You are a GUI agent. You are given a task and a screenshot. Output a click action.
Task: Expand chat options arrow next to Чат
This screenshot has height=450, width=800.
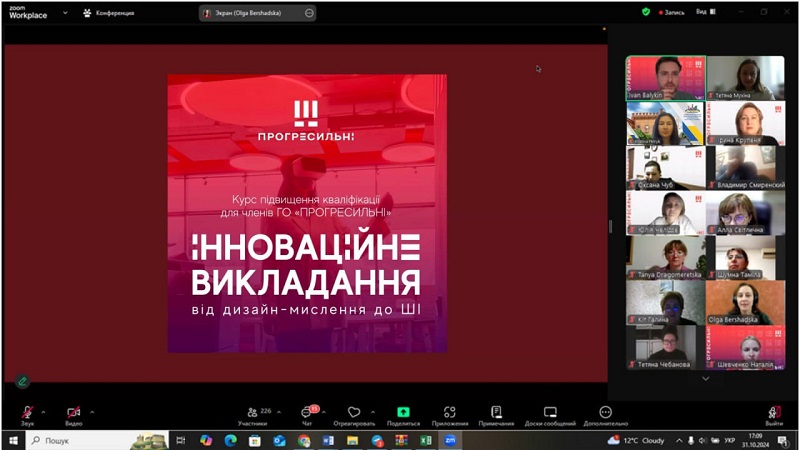click(x=324, y=412)
